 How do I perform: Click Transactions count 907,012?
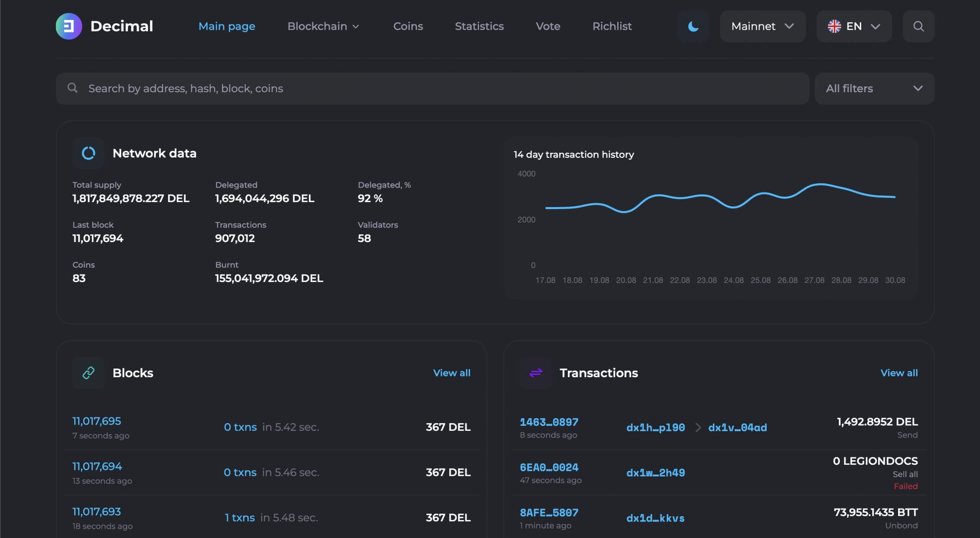(235, 238)
